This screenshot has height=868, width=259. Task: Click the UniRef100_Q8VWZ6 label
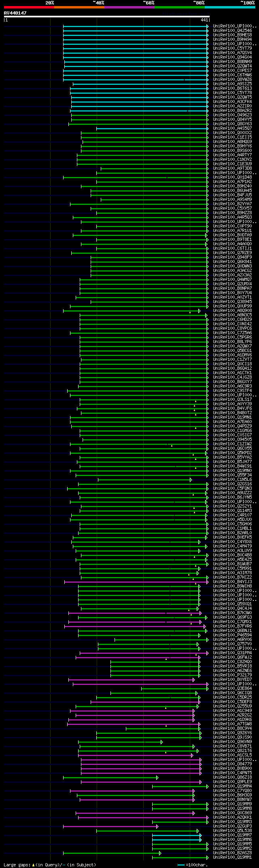pos(232,79)
